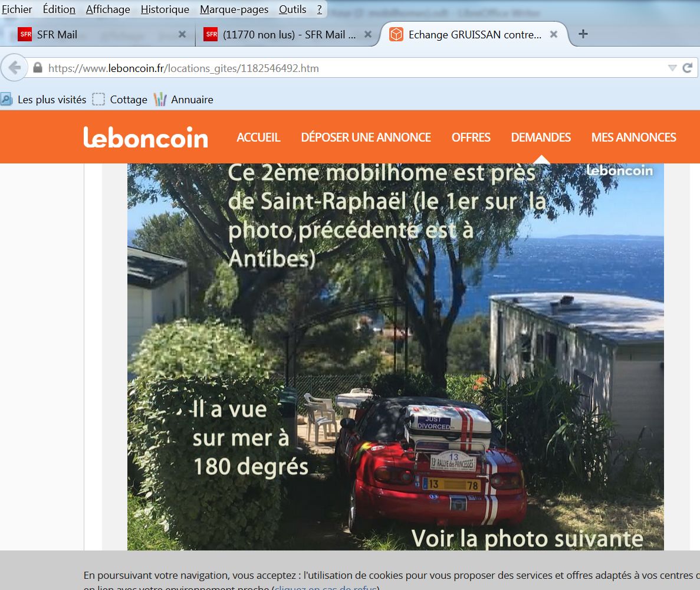
Task: Click the padlock site security icon
Action: pos(38,68)
